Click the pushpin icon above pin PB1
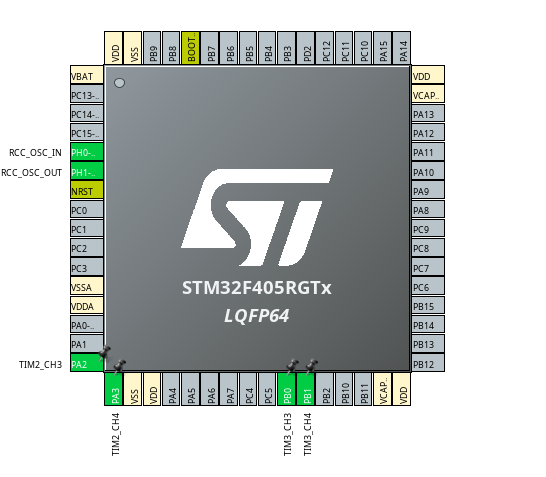The height and width of the screenshot is (477, 546). coord(311,366)
